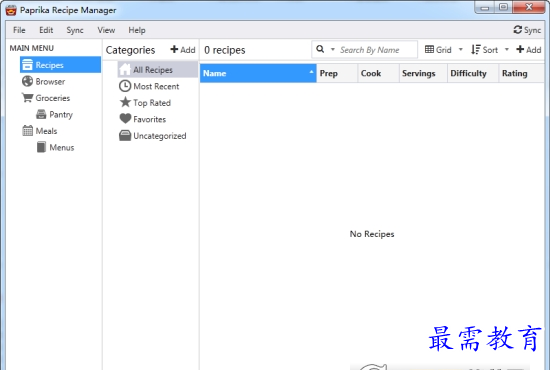
Task: Open the Help menu
Action: click(136, 30)
